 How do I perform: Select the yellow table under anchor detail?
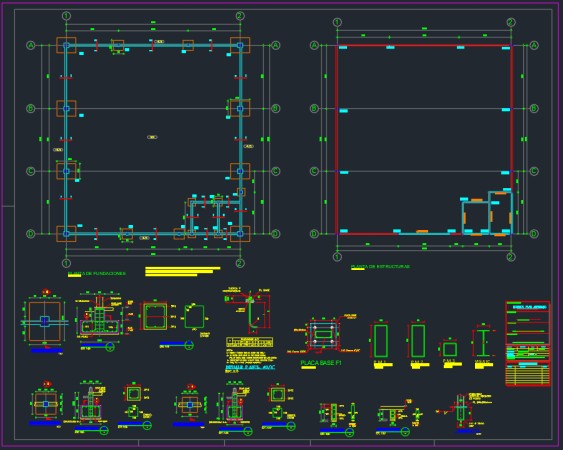click(x=250, y=342)
